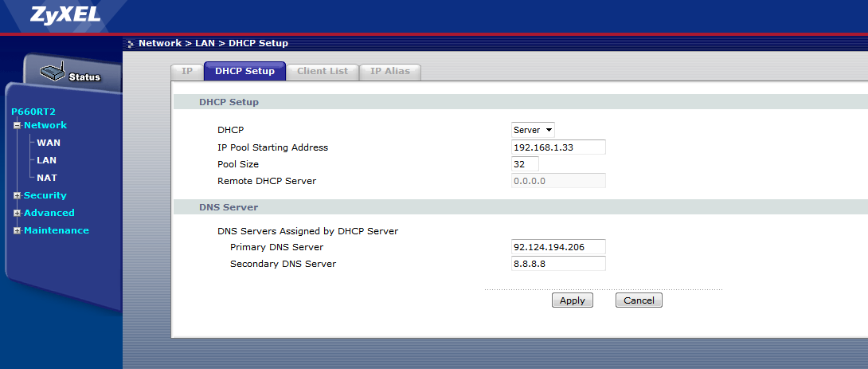The width and height of the screenshot is (868, 369).
Task: Open the WAN settings page
Action: 49,143
